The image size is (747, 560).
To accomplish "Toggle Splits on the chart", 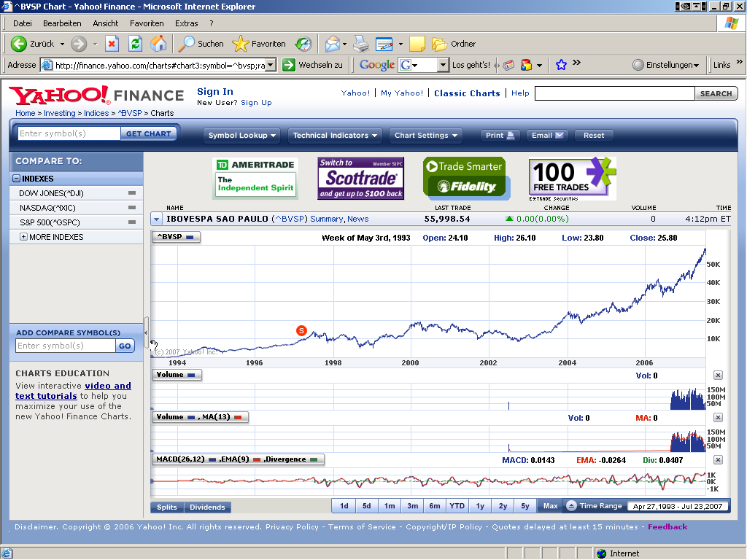I will 167,507.
